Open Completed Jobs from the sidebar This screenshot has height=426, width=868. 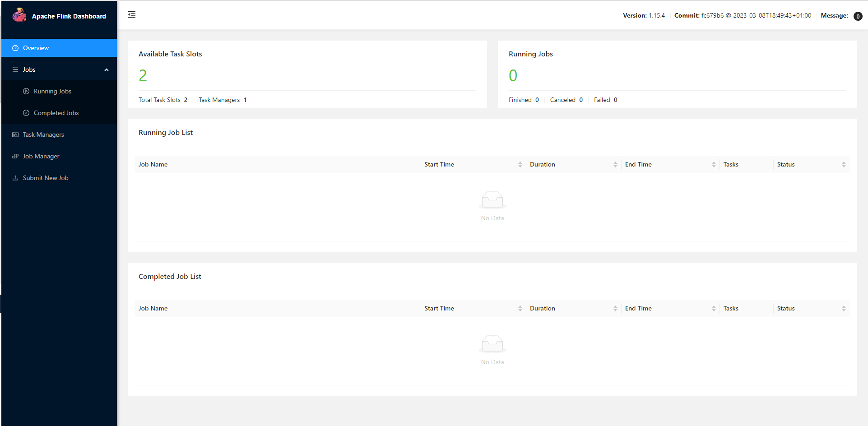56,113
